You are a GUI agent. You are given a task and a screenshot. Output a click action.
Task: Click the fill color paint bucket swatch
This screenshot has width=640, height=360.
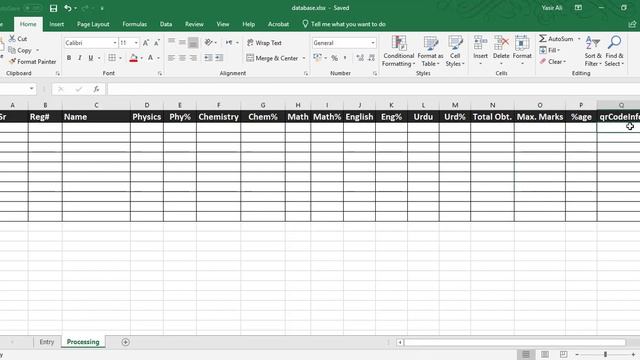point(133,58)
